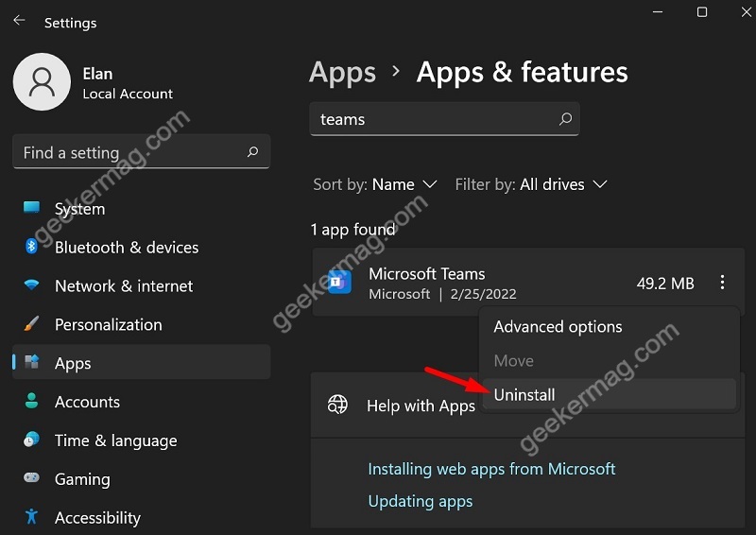Click Elan's user avatar picture
The height and width of the screenshot is (535, 756).
point(42,81)
